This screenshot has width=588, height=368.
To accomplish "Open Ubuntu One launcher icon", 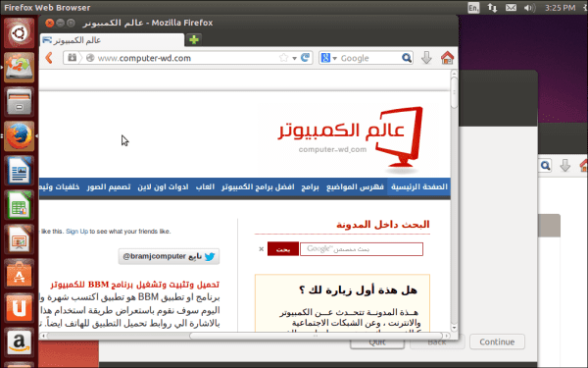I will click(20, 308).
